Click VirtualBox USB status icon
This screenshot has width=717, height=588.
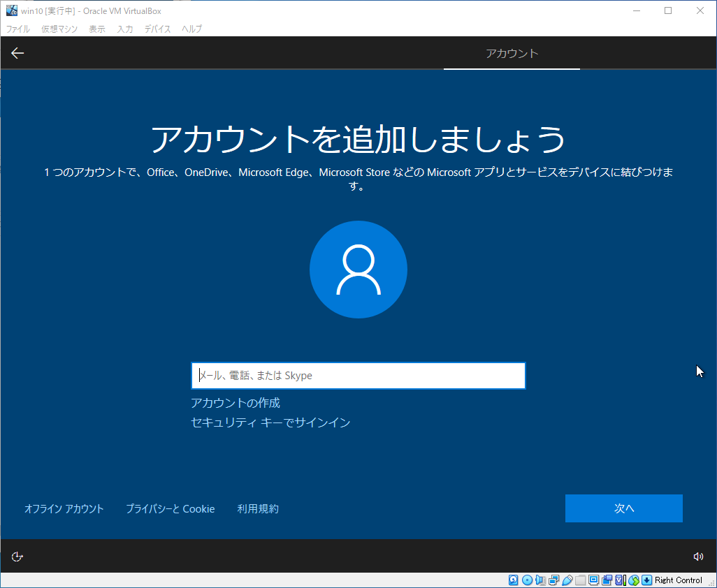[567, 580]
